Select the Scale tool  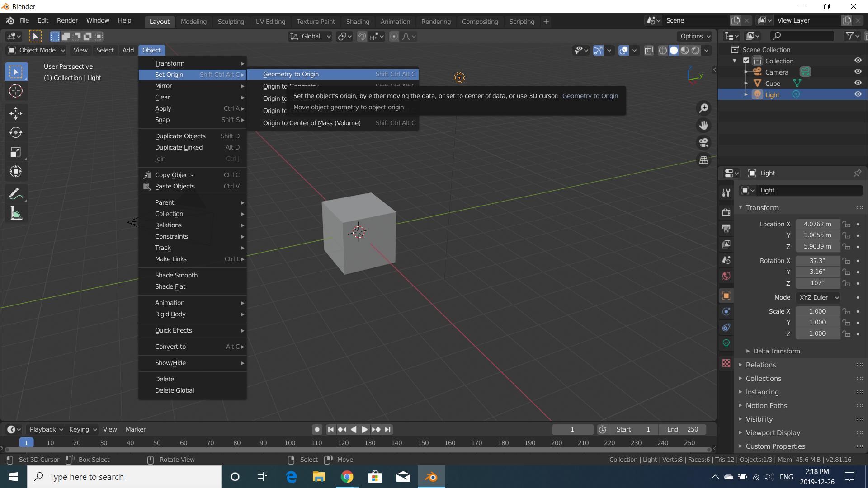coord(16,152)
